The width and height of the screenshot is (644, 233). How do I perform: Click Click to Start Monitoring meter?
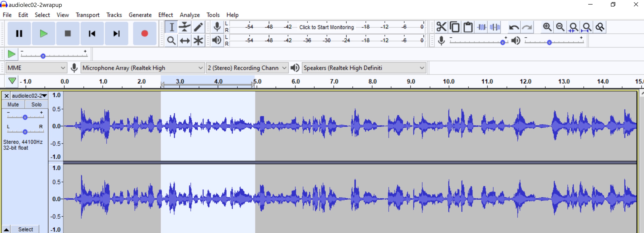tap(326, 27)
